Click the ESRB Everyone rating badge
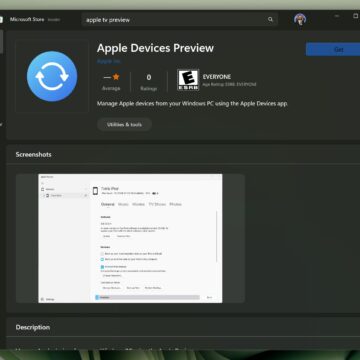The width and height of the screenshot is (360, 360). 188,80
